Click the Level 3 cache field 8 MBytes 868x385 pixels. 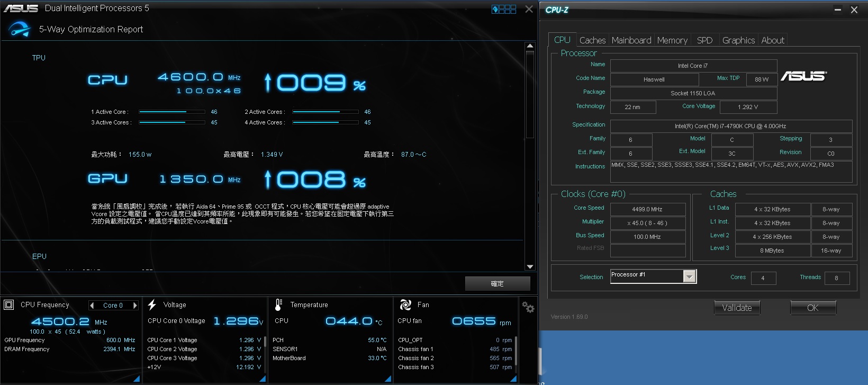point(773,250)
